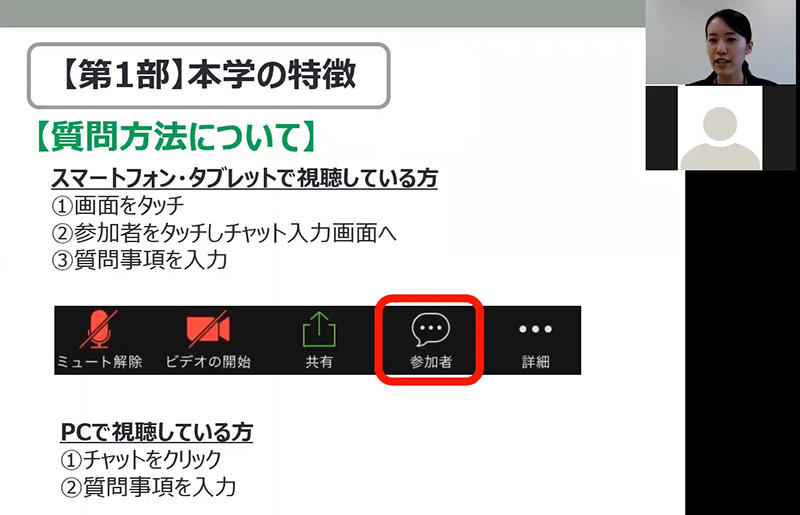This screenshot has height=515, width=800.
Task: Select the blank avatar participant thumbnail
Action: coord(720,128)
